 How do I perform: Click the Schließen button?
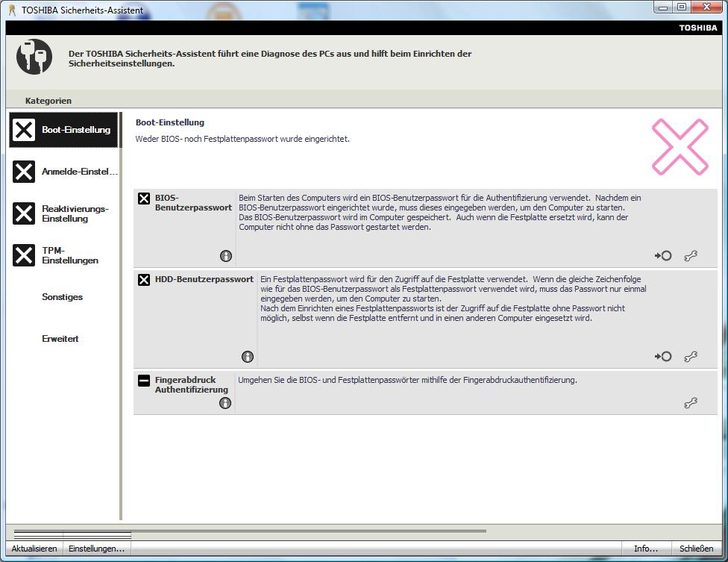697,549
